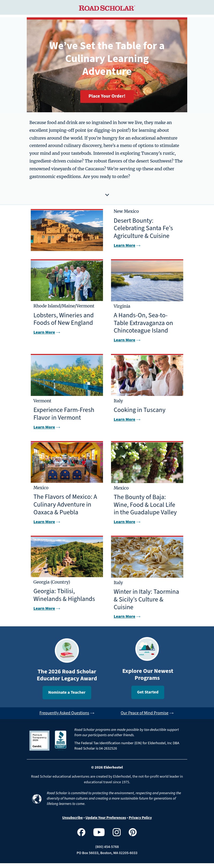This screenshot has height=868, width=214.
Task: Click the Candid Platinum Transparency badge
Action: 39,740
